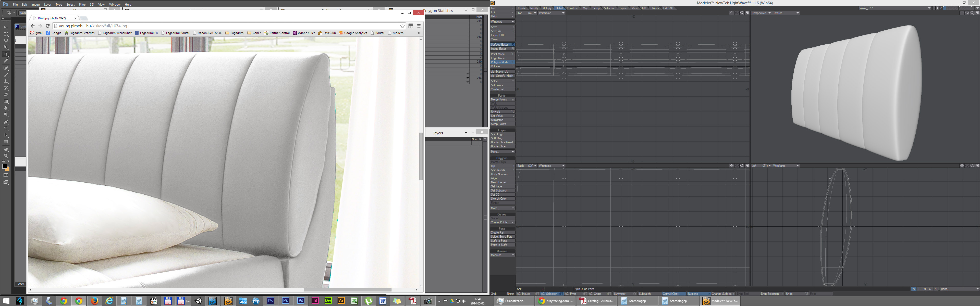
Task: Select the Pen tool in Photoshop
Action: (6, 122)
